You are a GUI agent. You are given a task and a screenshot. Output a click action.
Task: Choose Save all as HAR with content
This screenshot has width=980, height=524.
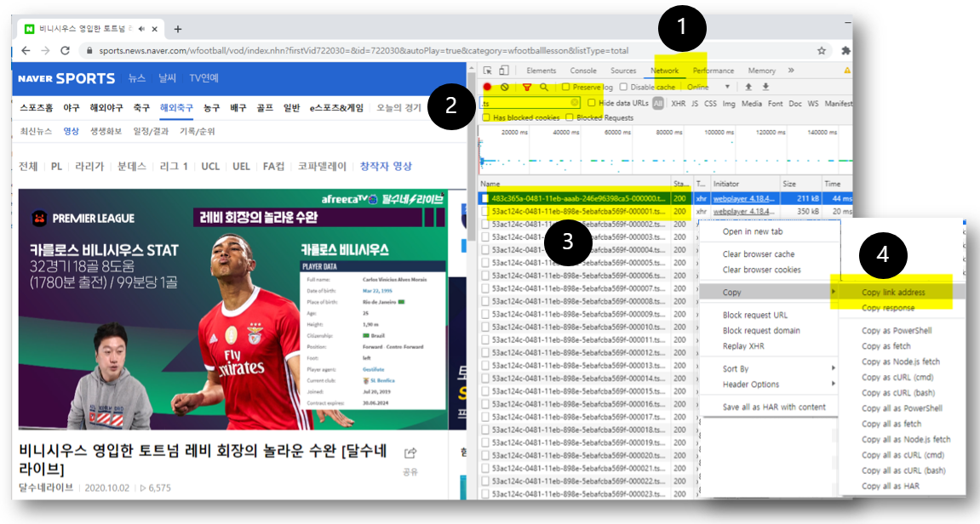point(774,407)
